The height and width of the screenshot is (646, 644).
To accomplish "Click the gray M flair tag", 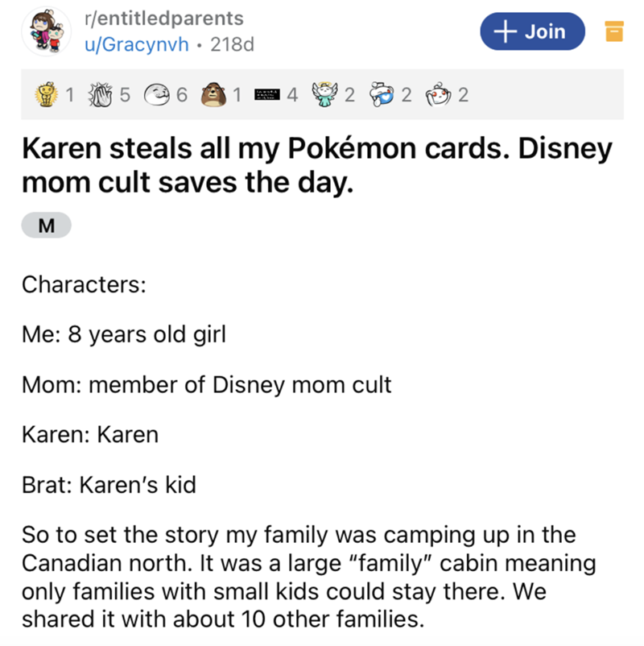I will pyautogui.click(x=47, y=226).
